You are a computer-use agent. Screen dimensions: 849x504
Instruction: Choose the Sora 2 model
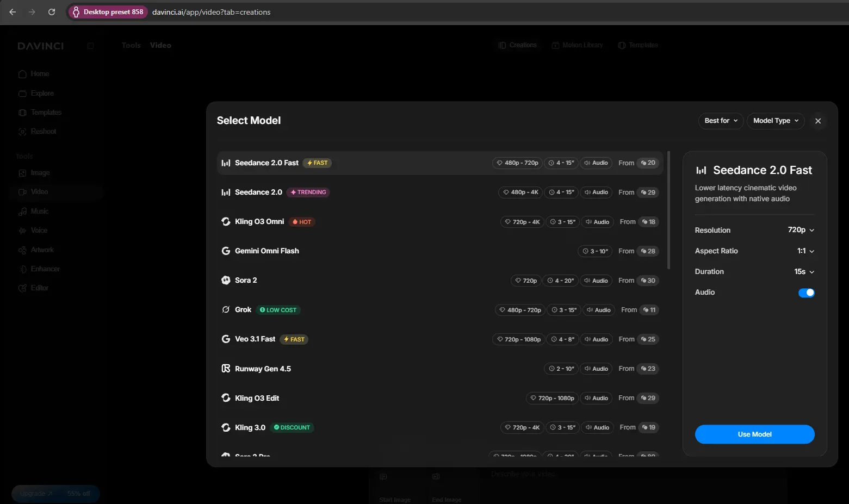pyautogui.click(x=439, y=281)
